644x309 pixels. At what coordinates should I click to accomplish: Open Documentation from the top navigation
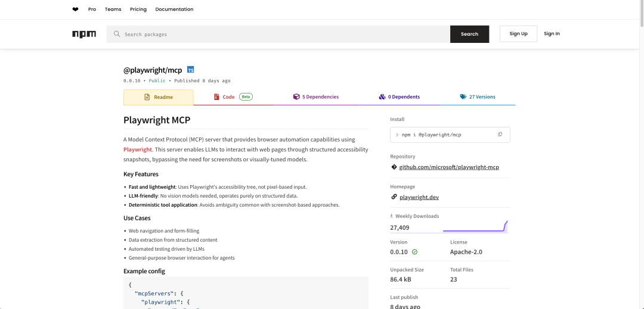(x=174, y=10)
